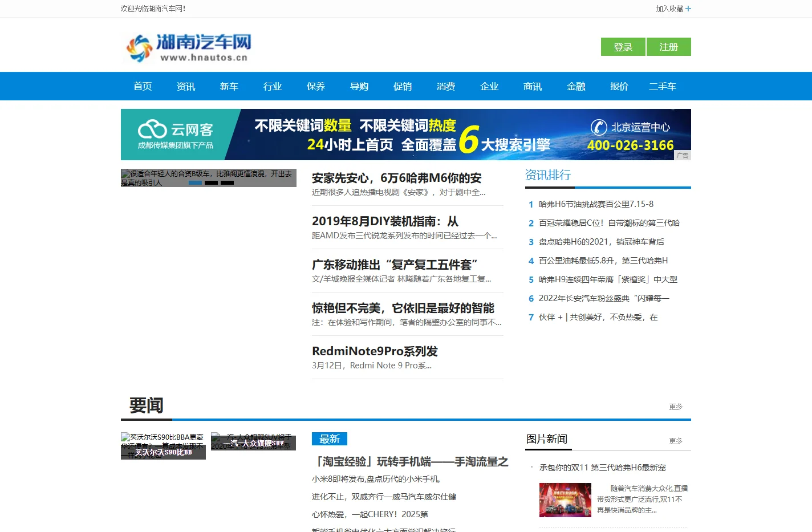812x532 pixels.
Task: Open the 保养 navigation item
Action: click(x=316, y=86)
